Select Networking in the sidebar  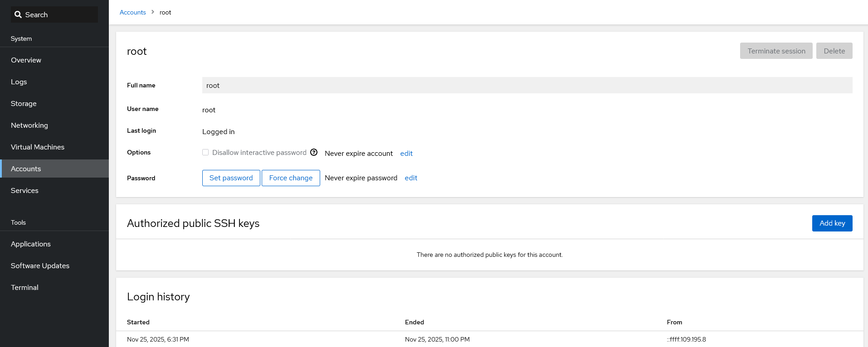pos(29,125)
